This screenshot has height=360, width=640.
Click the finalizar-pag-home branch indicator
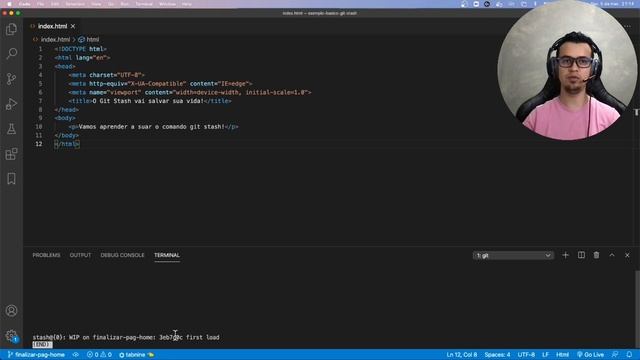point(36,354)
